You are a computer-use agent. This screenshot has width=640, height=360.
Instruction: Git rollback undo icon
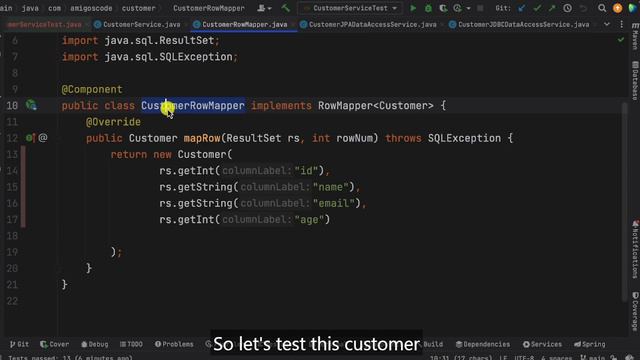pos(583,8)
